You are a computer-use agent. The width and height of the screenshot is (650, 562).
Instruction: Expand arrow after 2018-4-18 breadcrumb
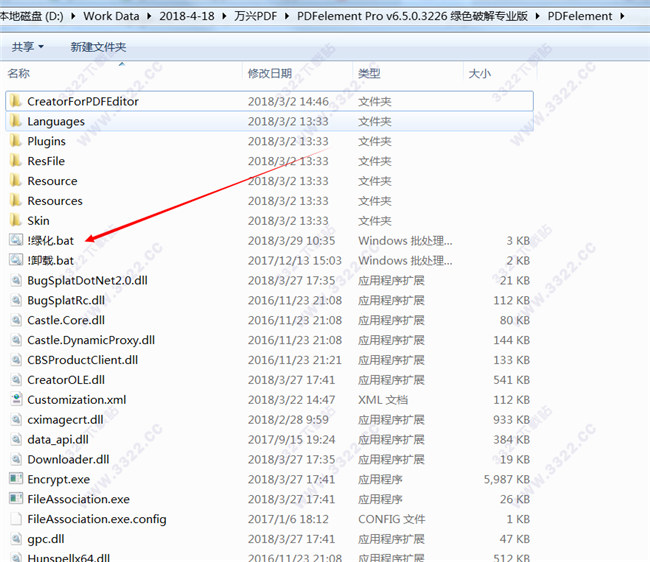click(224, 16)
